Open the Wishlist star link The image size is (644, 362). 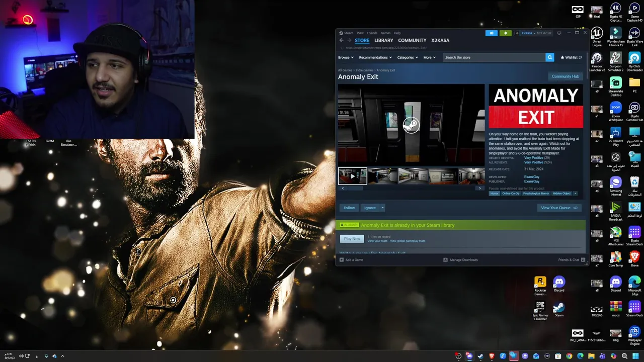572,57
